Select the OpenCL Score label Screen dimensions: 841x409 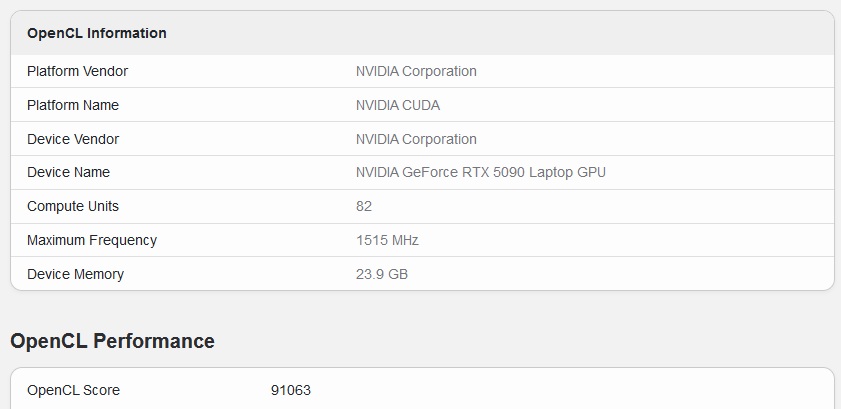tap(73, 390)
